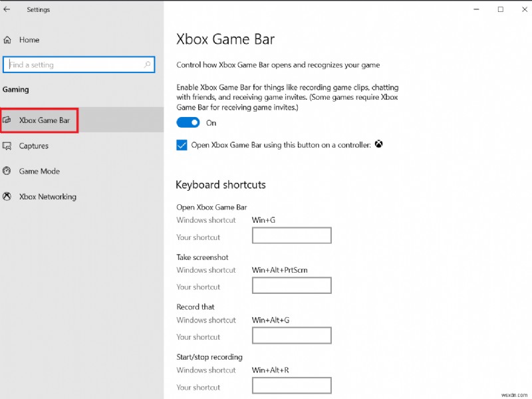Click the Xbox controller button icon
The height and width of the screenshot is (399, 532).
click(x=378, y=144)
